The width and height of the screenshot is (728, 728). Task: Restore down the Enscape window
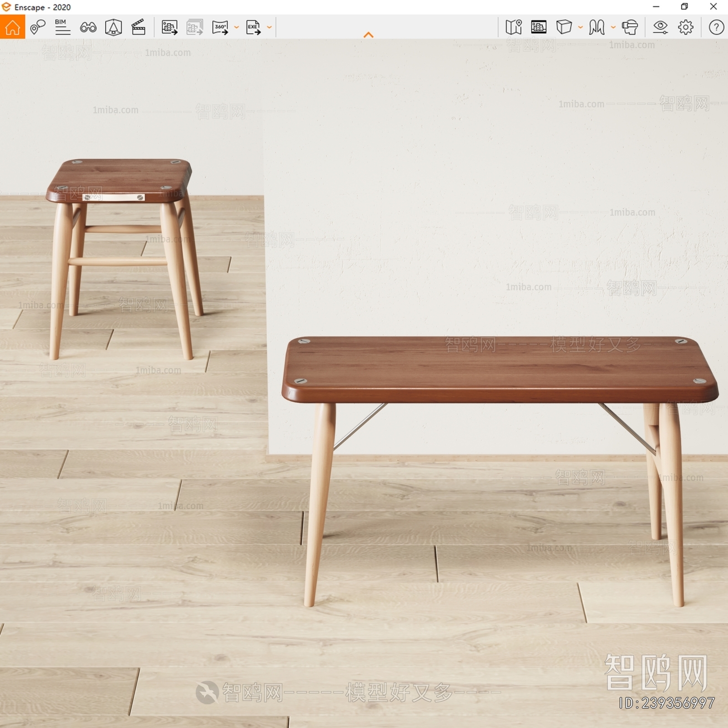[x=684, y=7]
